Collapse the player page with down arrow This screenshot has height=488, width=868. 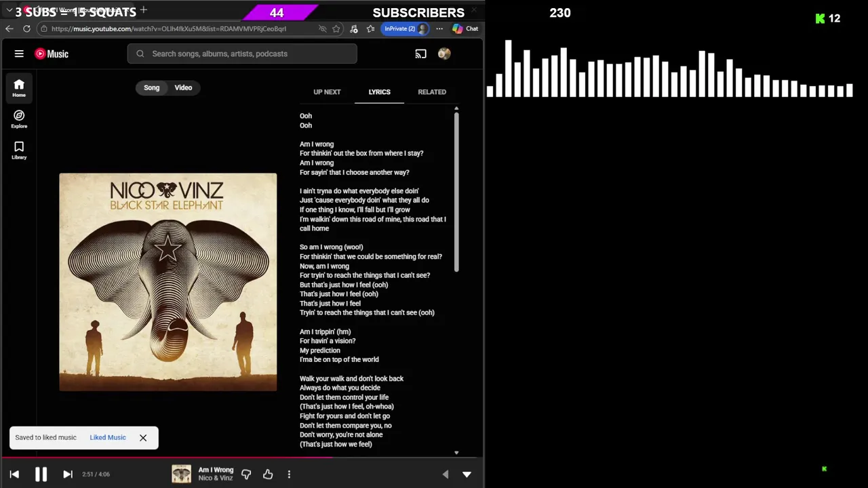(467, 474)
